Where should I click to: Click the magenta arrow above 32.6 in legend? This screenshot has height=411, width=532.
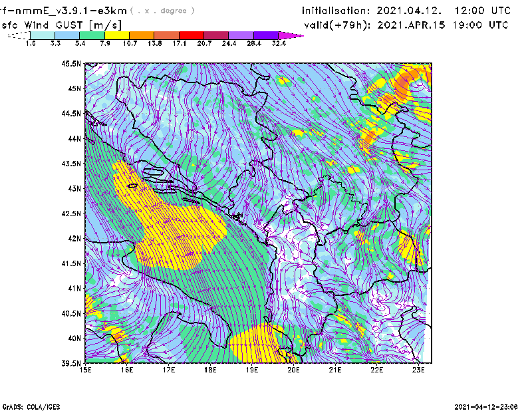pos(291,35)
